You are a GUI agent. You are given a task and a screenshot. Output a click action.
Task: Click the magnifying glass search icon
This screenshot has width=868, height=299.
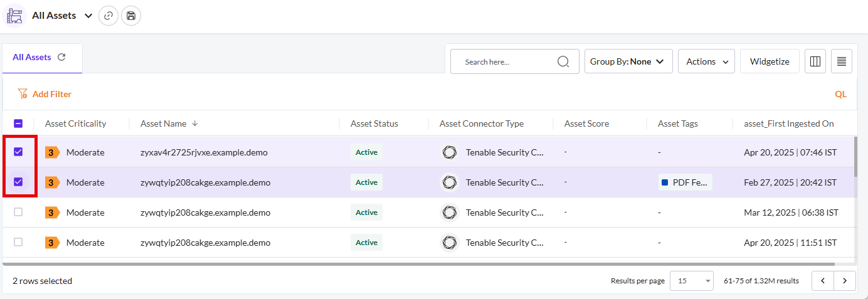pos(563,61)
